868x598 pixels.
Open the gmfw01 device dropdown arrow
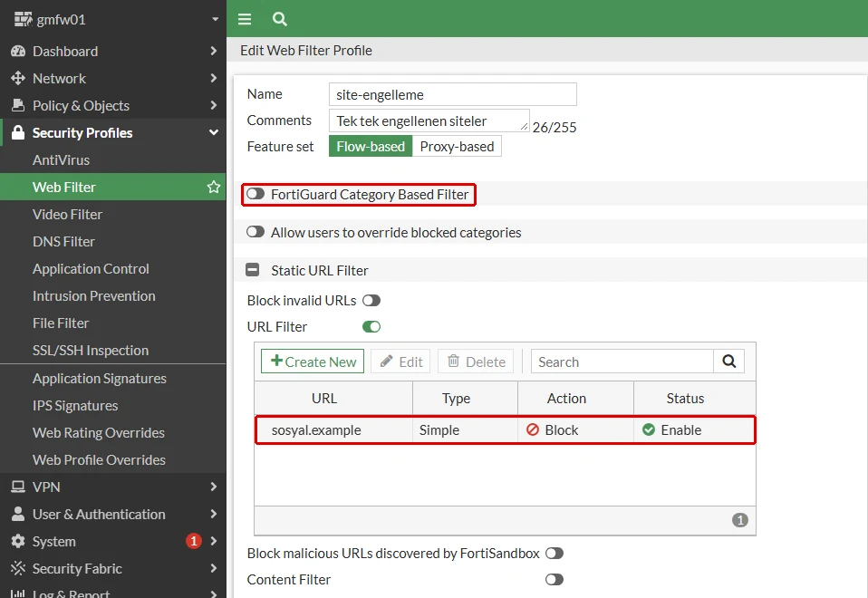click(x=215, y=19)
